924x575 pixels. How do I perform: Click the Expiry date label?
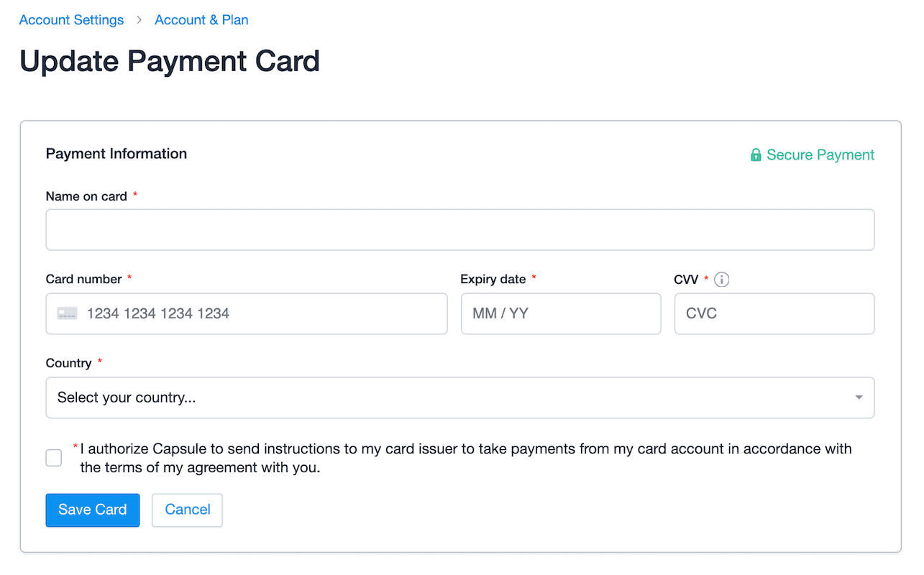tap(493, 279)
